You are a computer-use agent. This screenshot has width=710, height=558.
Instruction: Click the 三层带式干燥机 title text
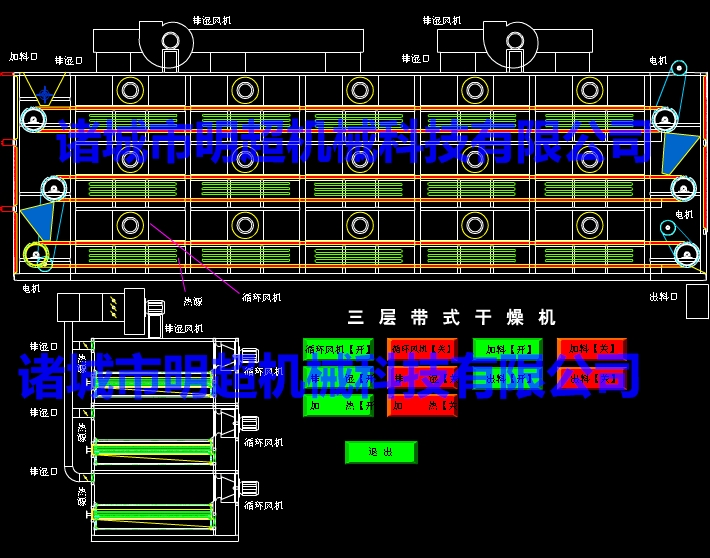tap(452, 318)
